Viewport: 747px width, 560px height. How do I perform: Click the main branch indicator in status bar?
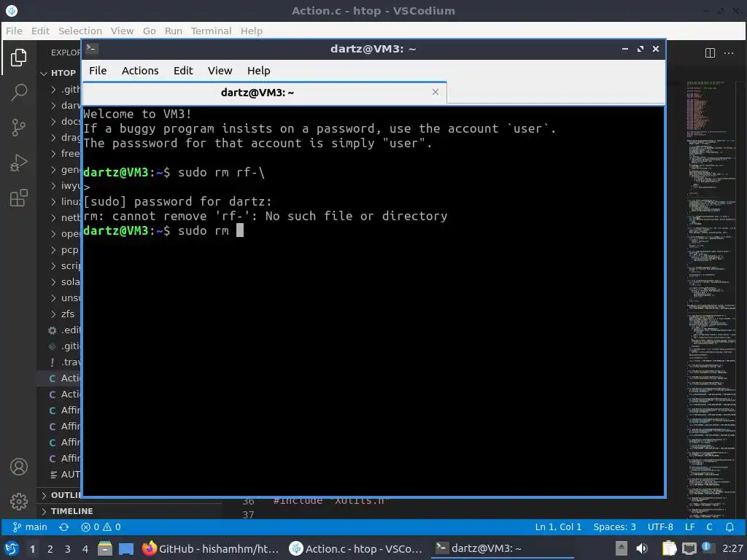pos(29,527)
